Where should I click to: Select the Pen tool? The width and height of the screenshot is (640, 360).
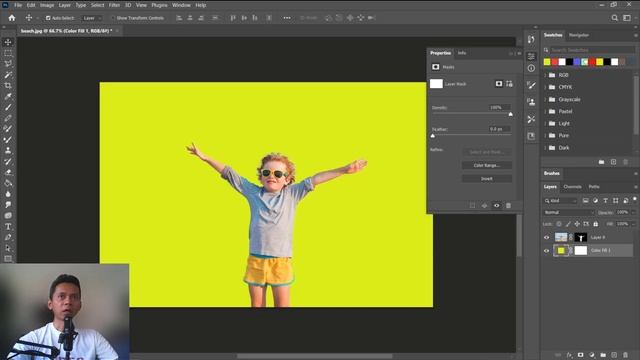[x=8, y=237]
